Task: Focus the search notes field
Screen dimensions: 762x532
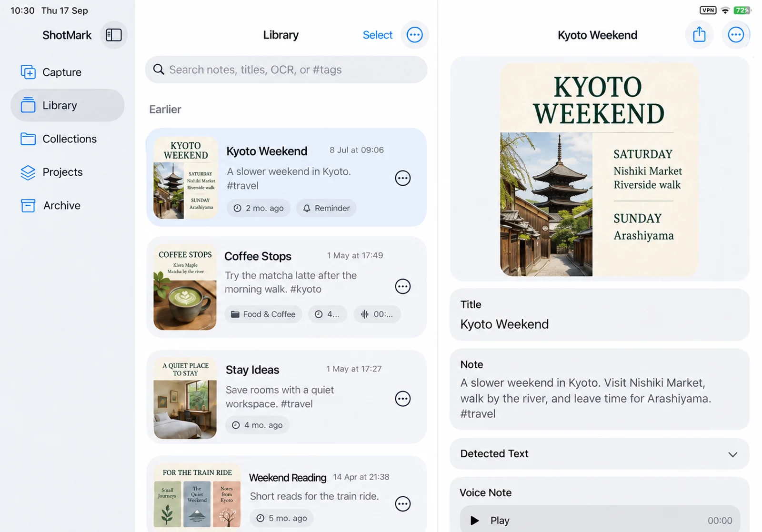Action: tap(286, 70)
